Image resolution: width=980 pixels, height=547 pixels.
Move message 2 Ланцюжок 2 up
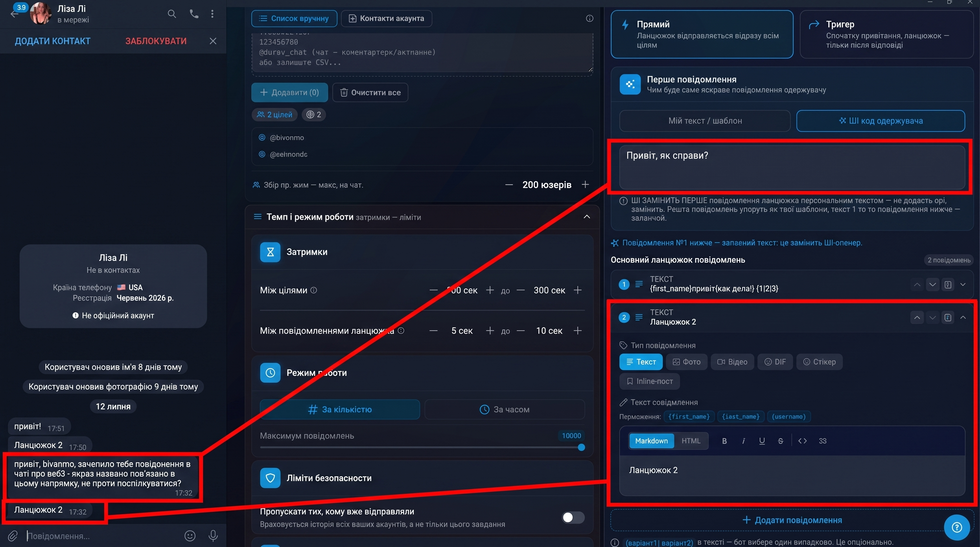click(x=917, y=318)
